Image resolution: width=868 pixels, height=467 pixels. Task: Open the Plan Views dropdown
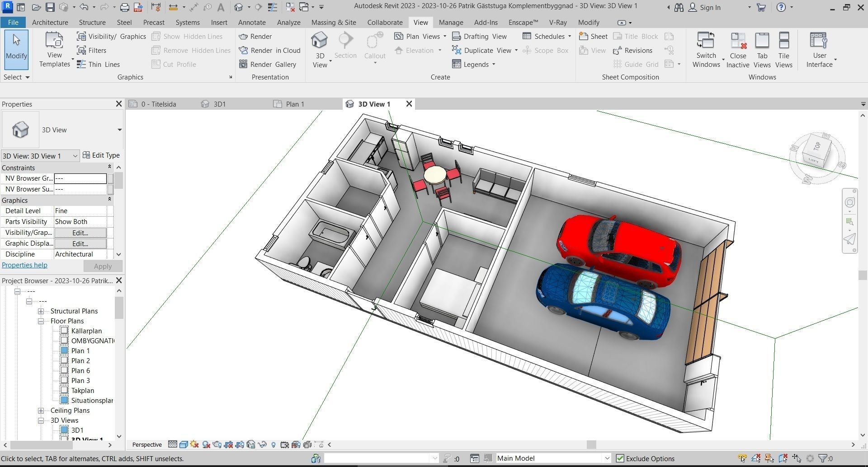coord(445,37)
